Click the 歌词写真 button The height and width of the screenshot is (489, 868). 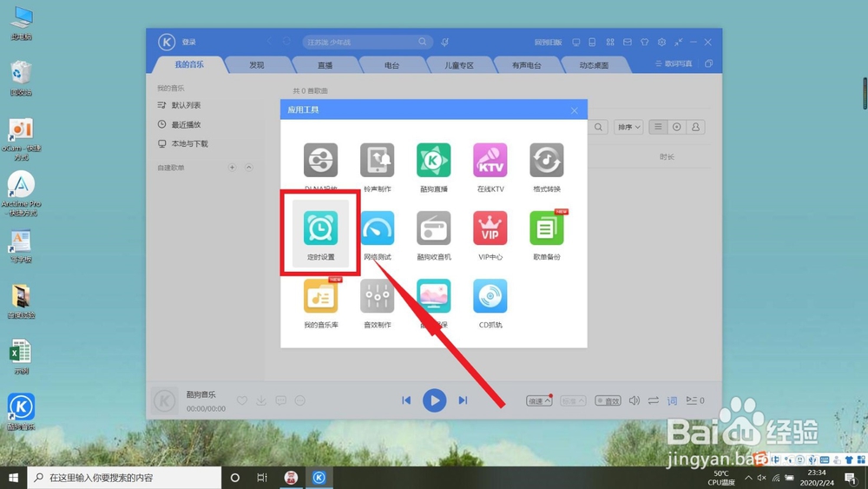coord(674,63)
